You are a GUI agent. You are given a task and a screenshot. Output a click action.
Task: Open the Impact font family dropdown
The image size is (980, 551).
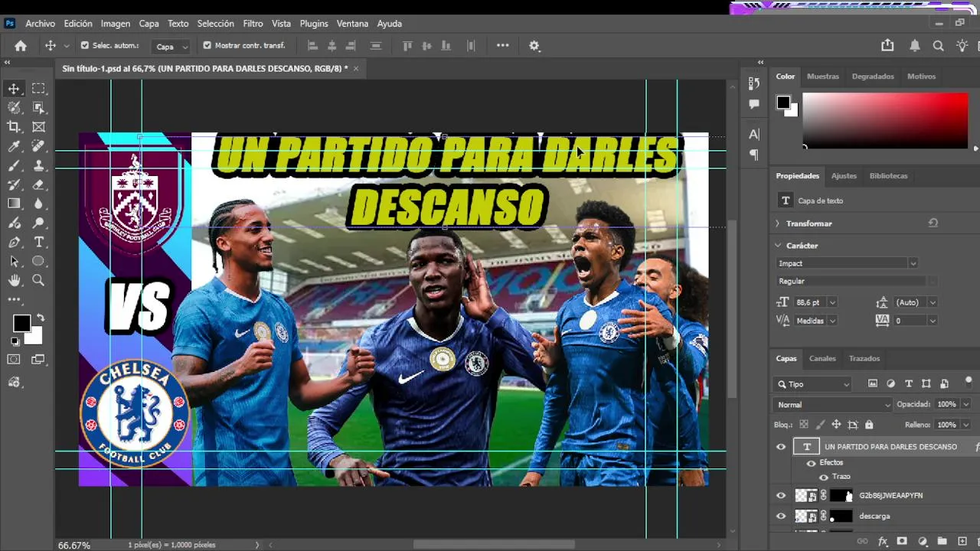(847, 263)
